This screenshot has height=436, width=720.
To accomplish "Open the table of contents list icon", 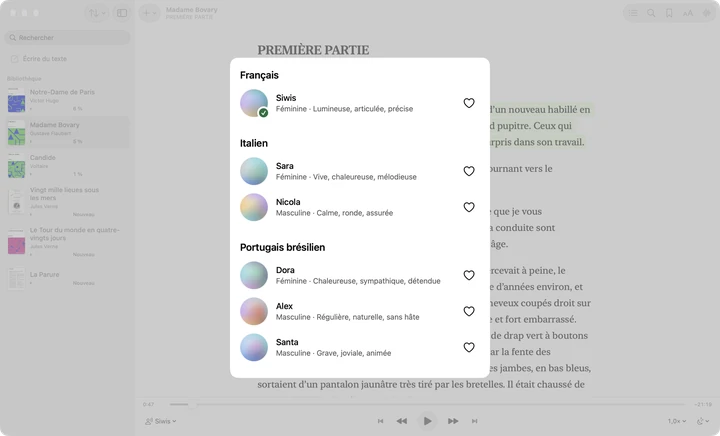I will click(x=633, y=13).
